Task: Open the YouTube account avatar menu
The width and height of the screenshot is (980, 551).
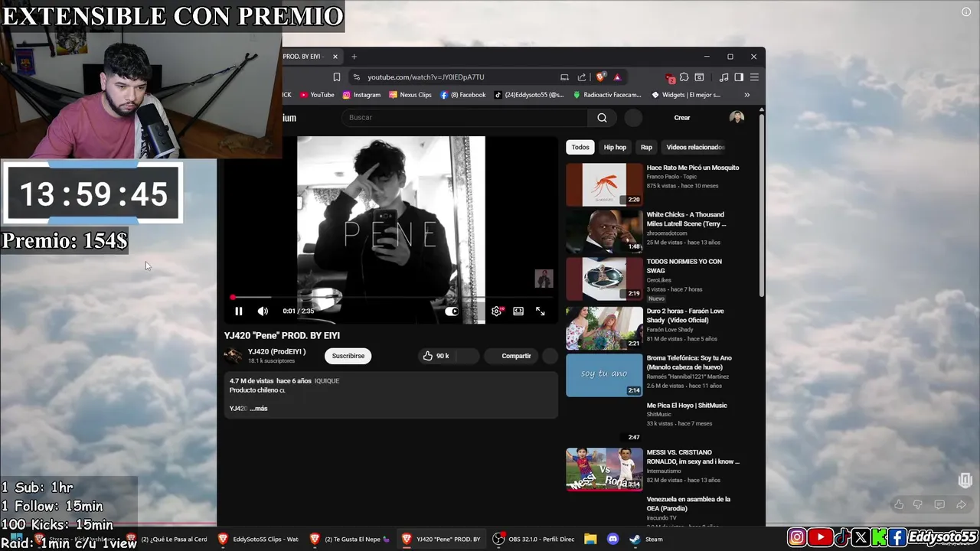Action: click(x=737, y=118)
